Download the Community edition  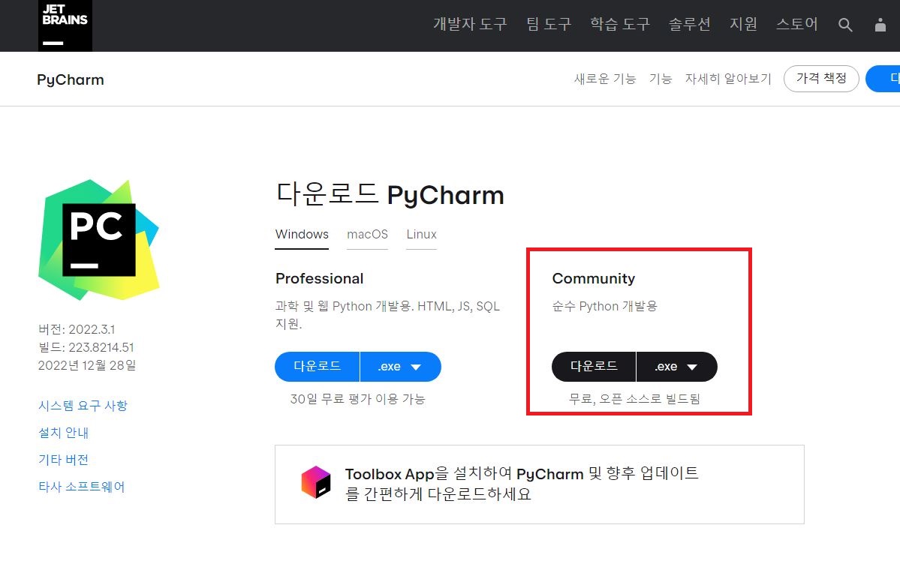[x=594, y=367]
